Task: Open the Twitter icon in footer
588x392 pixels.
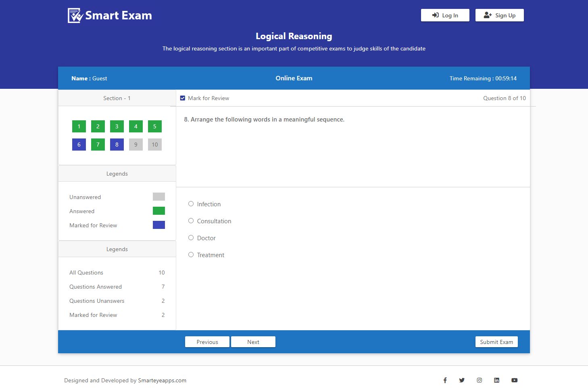Action: [x=462, y=380]
